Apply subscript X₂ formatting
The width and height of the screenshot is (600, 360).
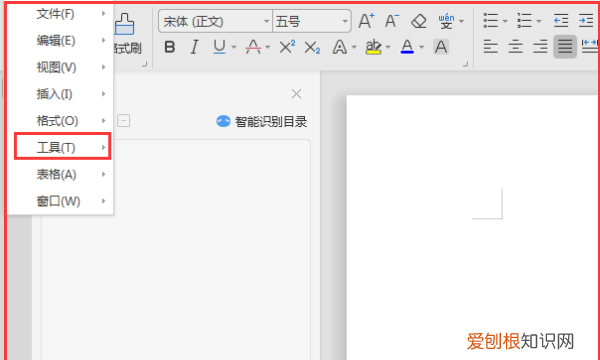tap(312, 48)
